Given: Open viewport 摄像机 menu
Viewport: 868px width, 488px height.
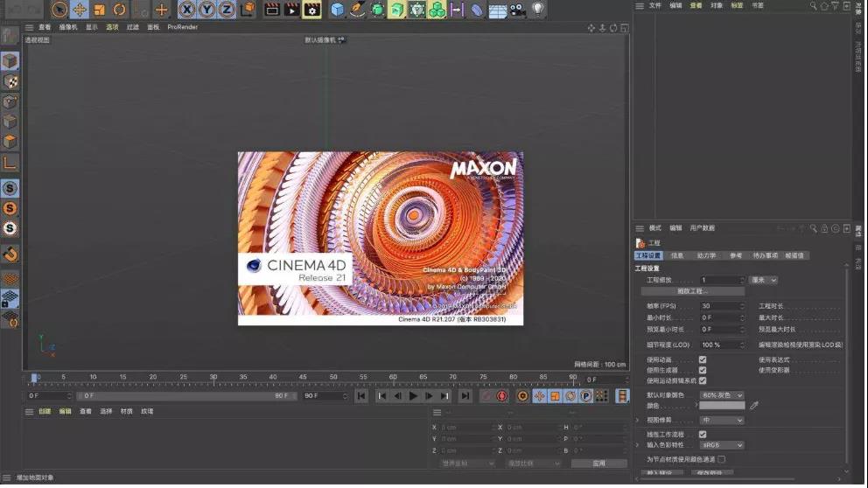Looking at the screenshot, I should click(x=68, y=27).
